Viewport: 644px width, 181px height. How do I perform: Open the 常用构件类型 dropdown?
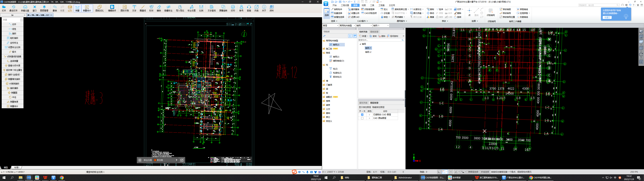tap(347, 25)
